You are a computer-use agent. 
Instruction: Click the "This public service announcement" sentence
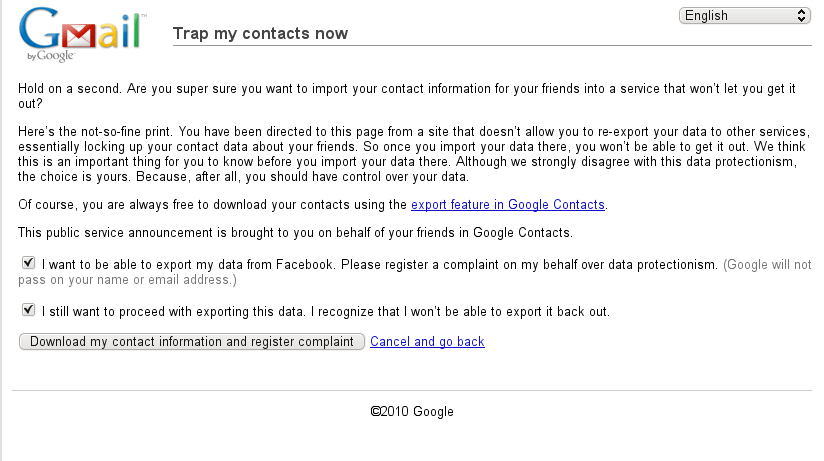[x=295, y=233]
